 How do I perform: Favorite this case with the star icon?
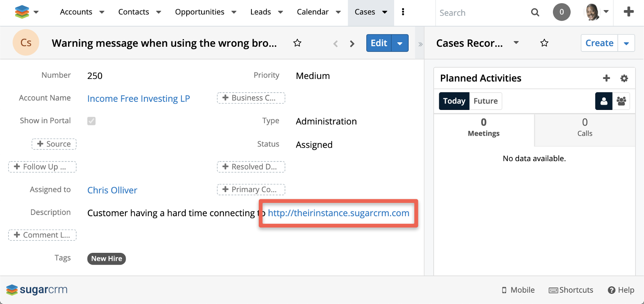point(297,43)
